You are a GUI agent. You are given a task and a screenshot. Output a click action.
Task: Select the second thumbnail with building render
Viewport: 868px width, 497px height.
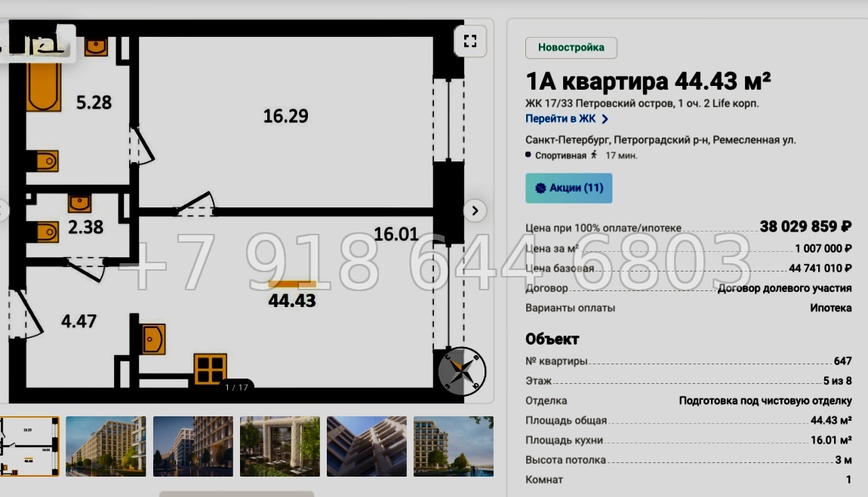(106, 446)
